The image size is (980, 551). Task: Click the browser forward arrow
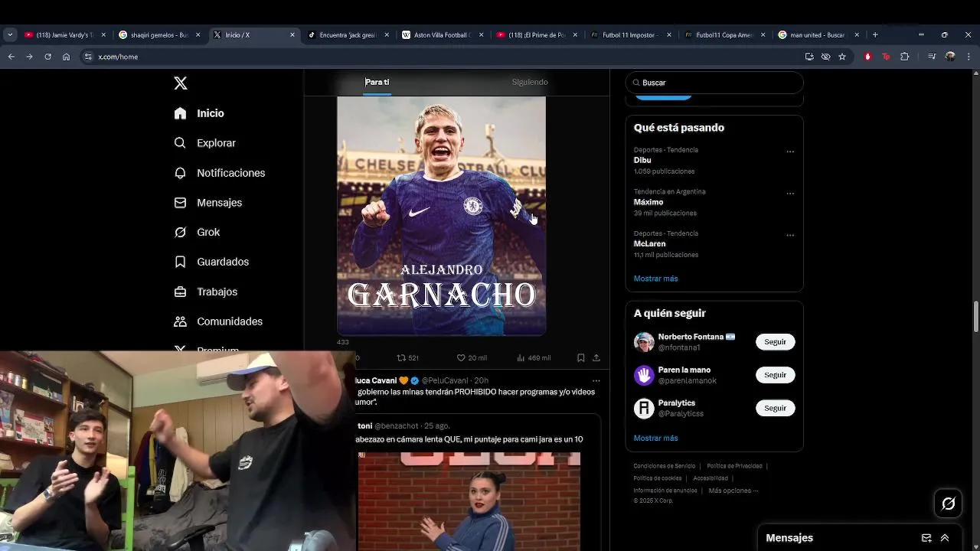coord(29,57)
